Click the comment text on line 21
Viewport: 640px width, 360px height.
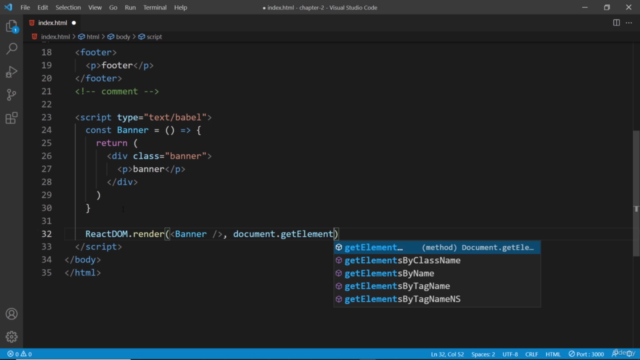[x=117, y=91]
